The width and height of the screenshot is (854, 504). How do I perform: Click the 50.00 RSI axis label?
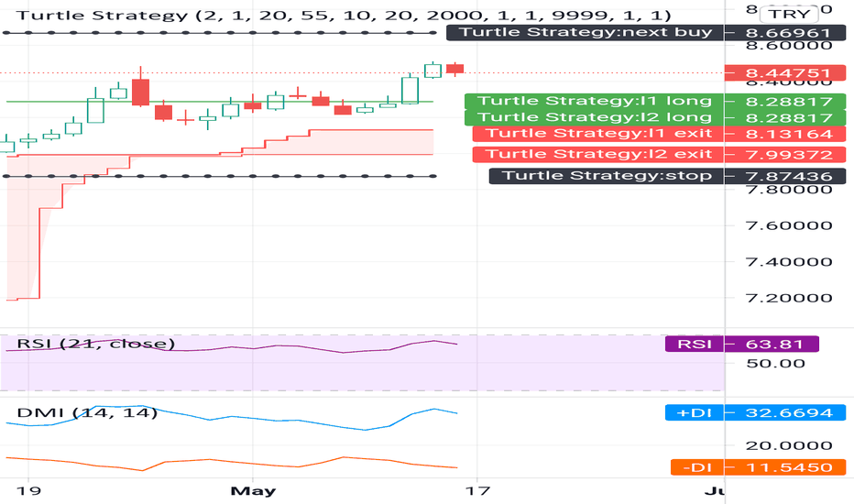click(x=775, y=364)
